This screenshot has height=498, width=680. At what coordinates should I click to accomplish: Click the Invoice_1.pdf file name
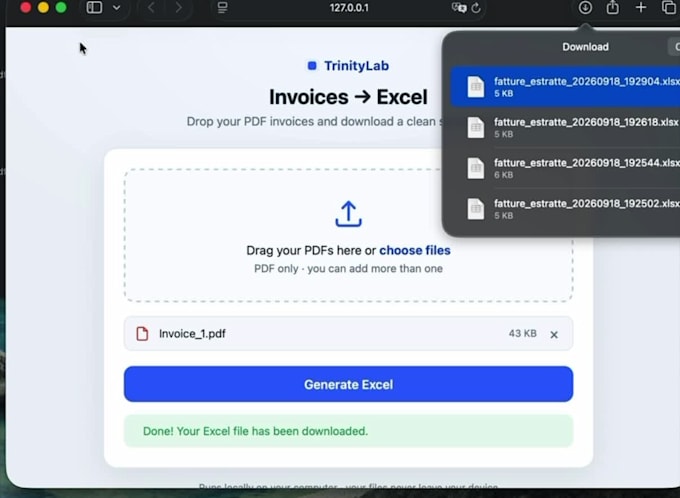pyautogui.click(x=192, y=334)
